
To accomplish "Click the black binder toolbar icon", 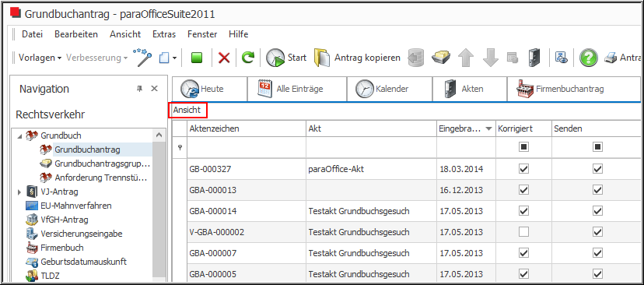I will coord(534,58).
